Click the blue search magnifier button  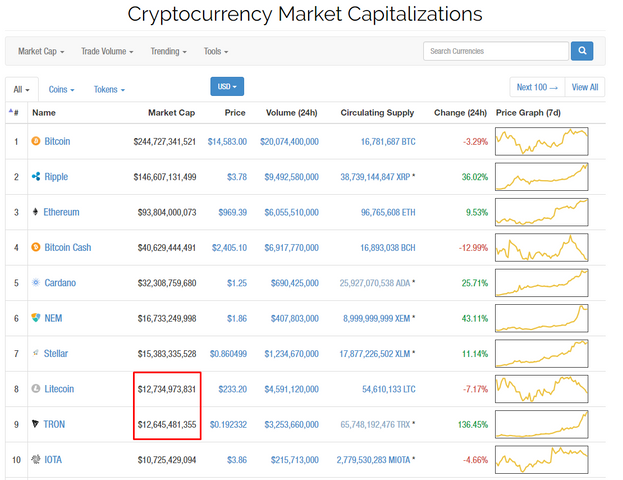(582, 51)
